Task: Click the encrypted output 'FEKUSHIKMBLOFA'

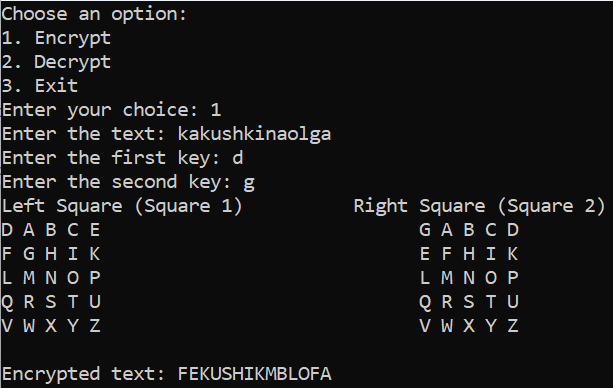Action: click(x=255, y=374)
